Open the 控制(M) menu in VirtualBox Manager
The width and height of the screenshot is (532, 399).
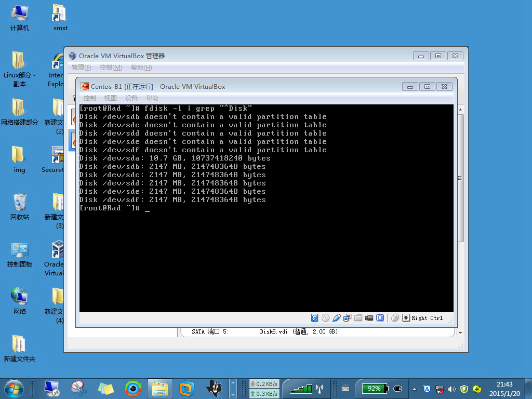point(111,68)
